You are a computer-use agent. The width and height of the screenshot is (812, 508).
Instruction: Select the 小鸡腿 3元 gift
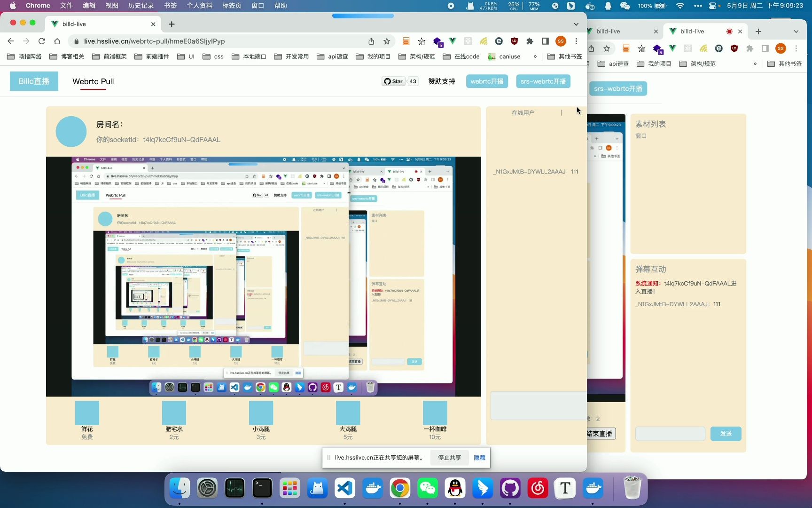[x=261, y=420]
